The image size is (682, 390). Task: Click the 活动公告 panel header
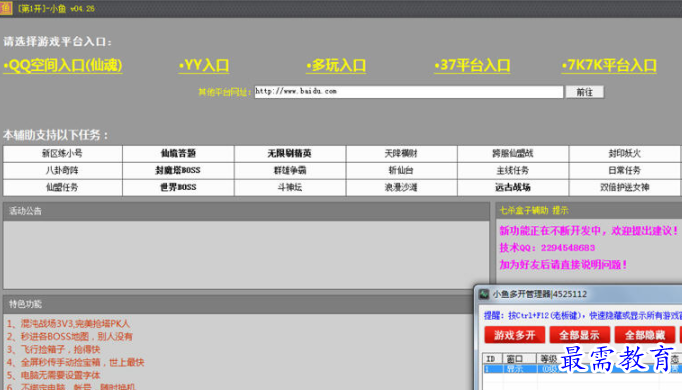pos(246,211)
